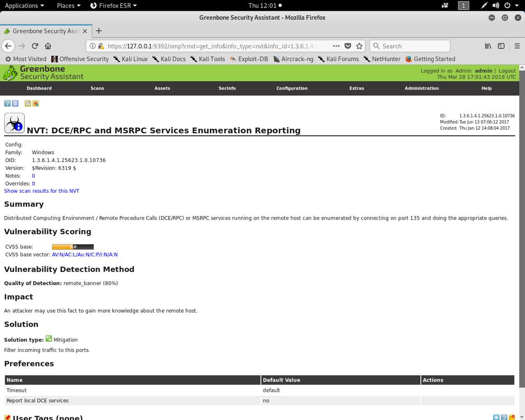
Task: Open the Firefox hamburger menu
Action: point(517,46)
